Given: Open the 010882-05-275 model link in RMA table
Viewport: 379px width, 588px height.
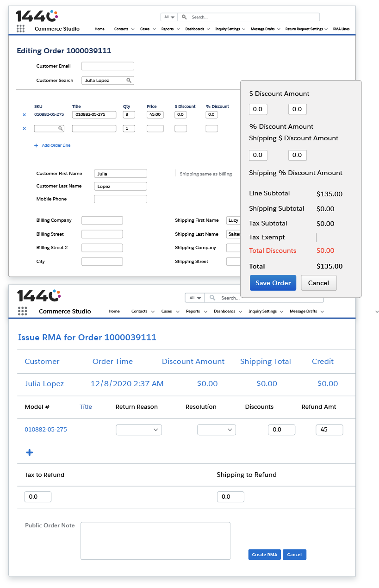Looking at the screenshot, I should click(x=46, y=430).
